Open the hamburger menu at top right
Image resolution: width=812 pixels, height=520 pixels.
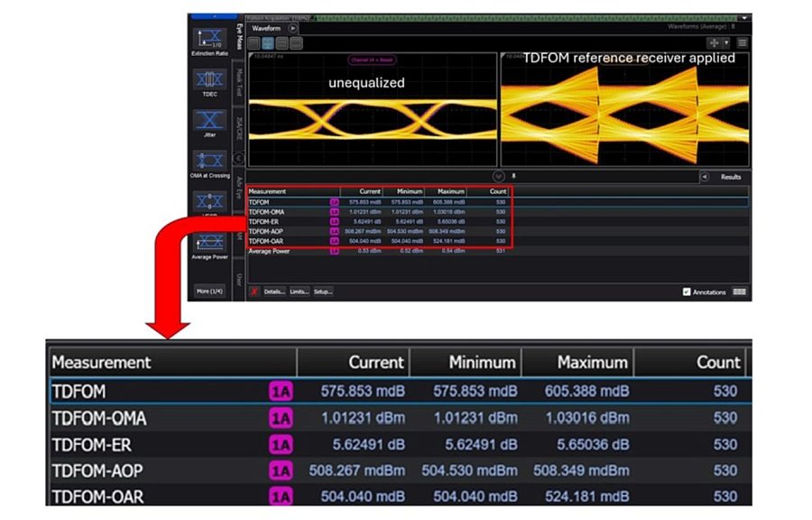tap(743, 41)
